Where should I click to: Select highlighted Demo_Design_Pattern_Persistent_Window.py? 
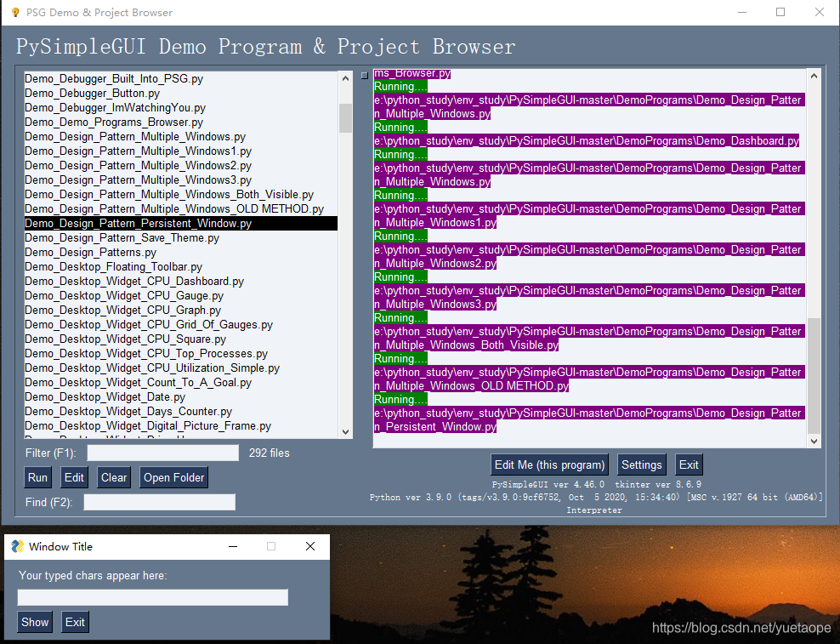pyautogui.click(x=181, y=224)
